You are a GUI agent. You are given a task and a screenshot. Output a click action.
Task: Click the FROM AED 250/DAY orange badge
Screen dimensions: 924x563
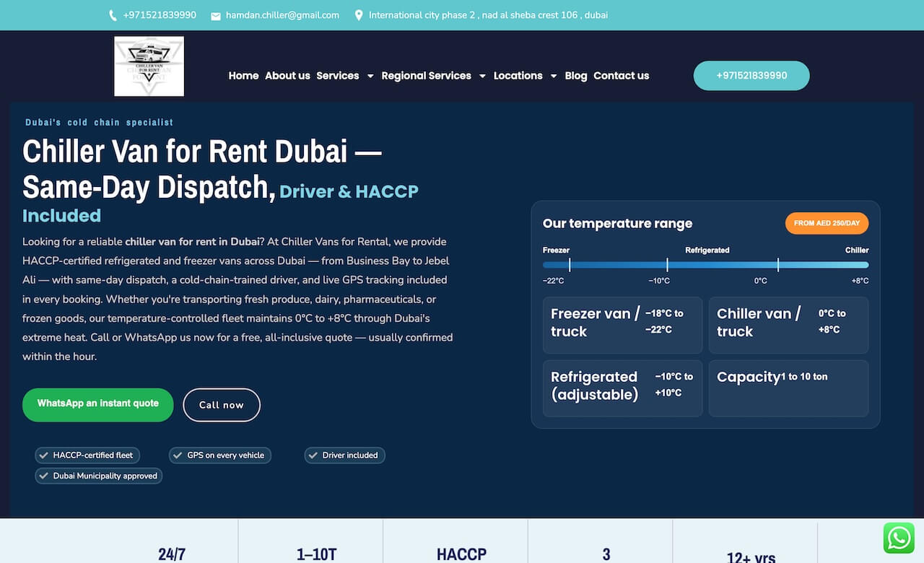pos(827,223)
